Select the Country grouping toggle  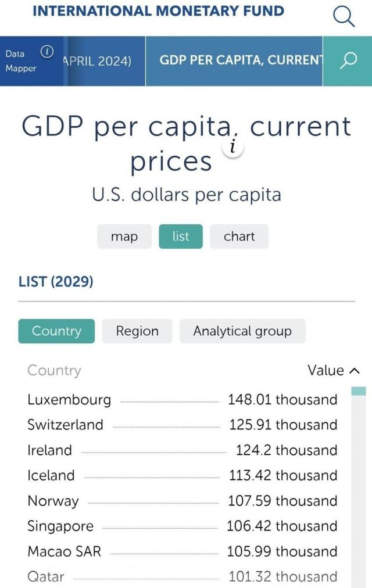tap(56, 331)
